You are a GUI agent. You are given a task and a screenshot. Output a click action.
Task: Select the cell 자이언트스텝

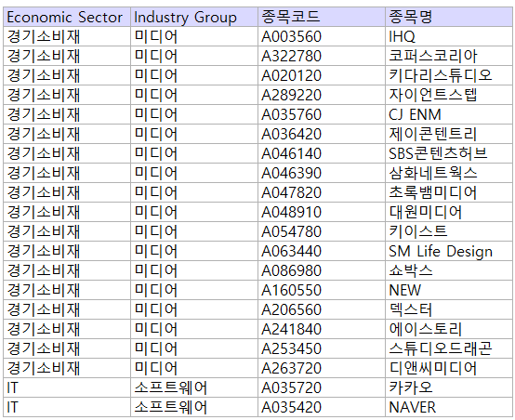tap(449, 95)
